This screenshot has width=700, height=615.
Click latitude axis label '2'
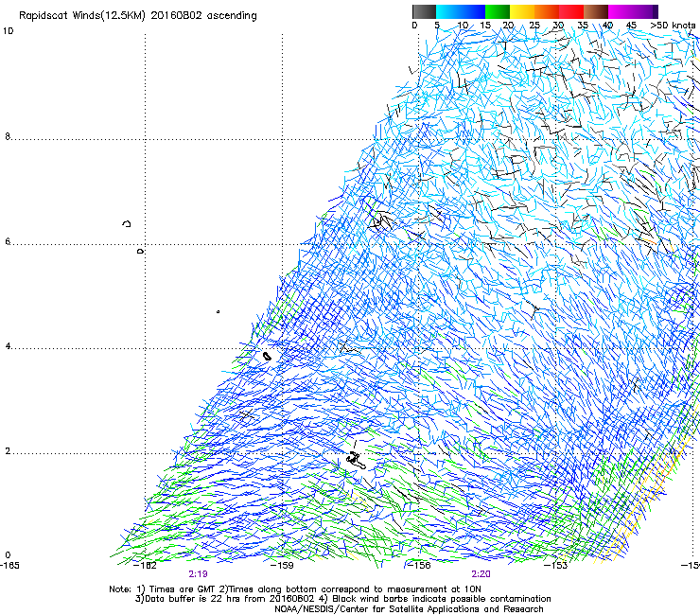click(x=8, y=451)
